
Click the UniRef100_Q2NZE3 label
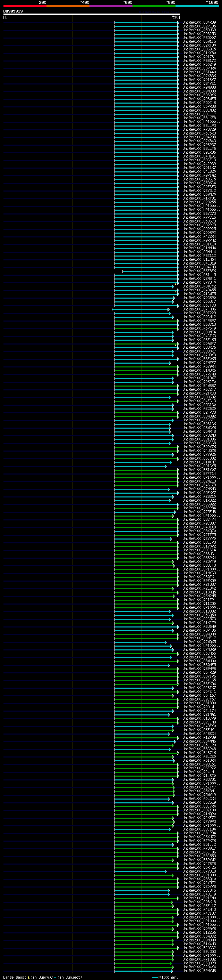coord(199,481)
